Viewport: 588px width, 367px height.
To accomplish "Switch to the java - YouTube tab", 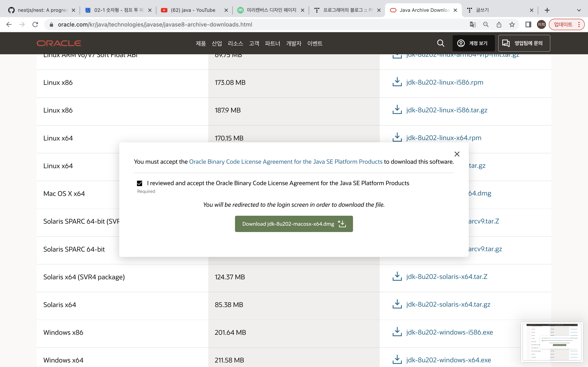I will point(193,10).
